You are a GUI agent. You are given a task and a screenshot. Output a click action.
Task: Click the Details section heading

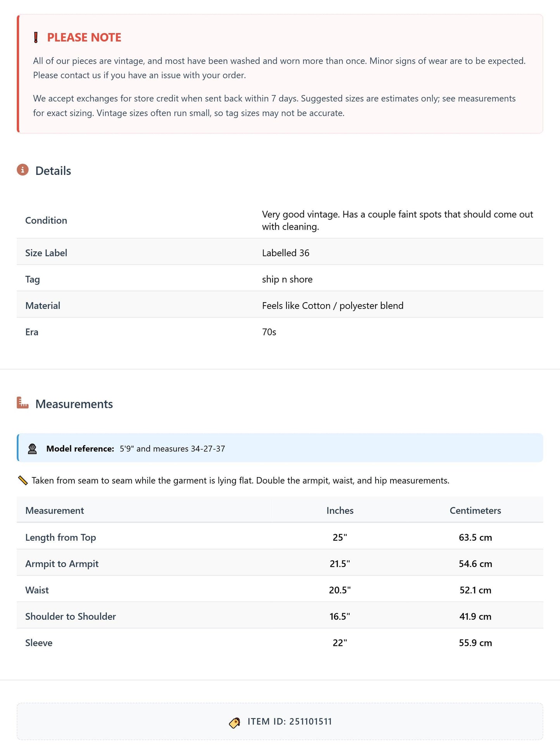(x=53, y=171)
